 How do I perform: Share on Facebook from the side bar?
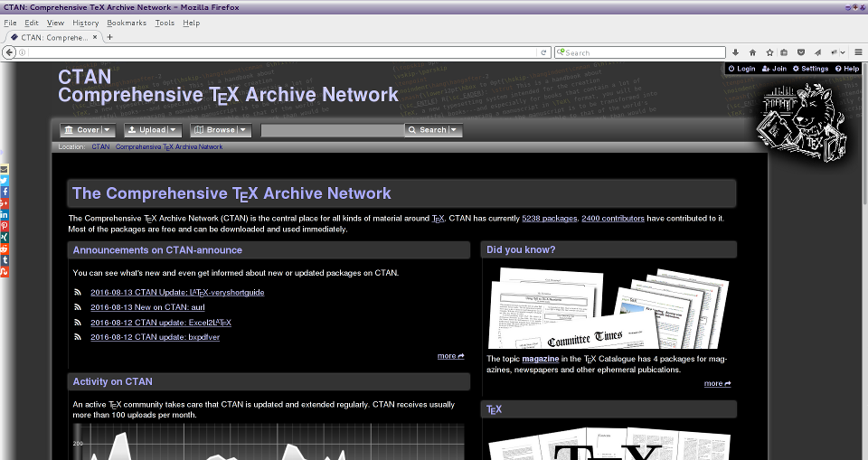pos(4,192)
